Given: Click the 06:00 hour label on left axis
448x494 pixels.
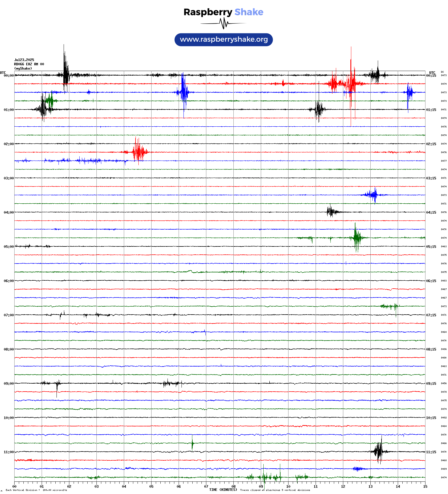Looking at the screenshot, I should (9, 281).
